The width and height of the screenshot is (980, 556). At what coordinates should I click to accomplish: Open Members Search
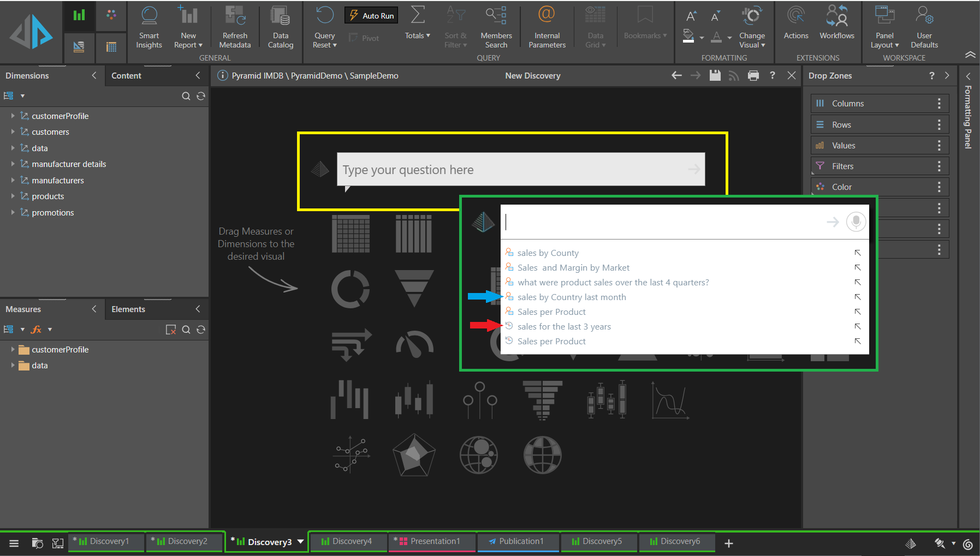[x=496, y=27]
